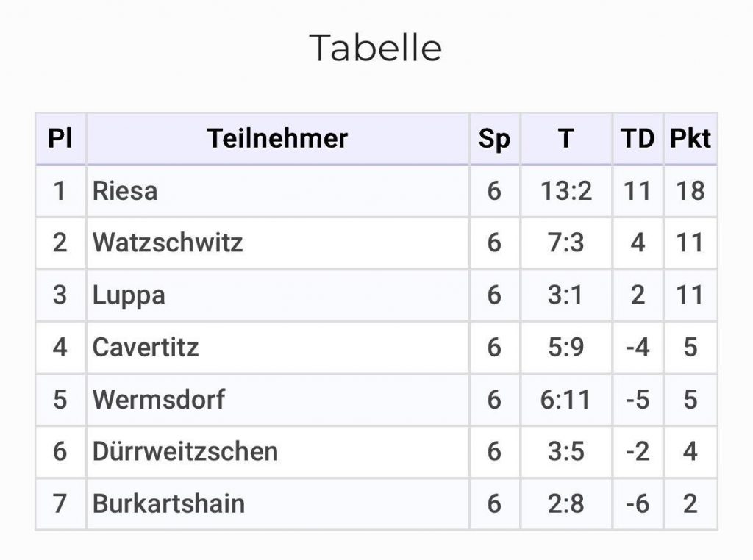
Task: Select the Burkartshain team name
Action: point(168,503)
